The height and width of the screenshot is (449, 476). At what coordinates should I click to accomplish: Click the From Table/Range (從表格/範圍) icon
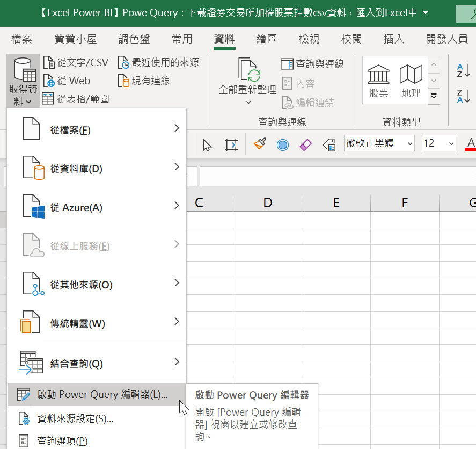[x=48, y=99]
